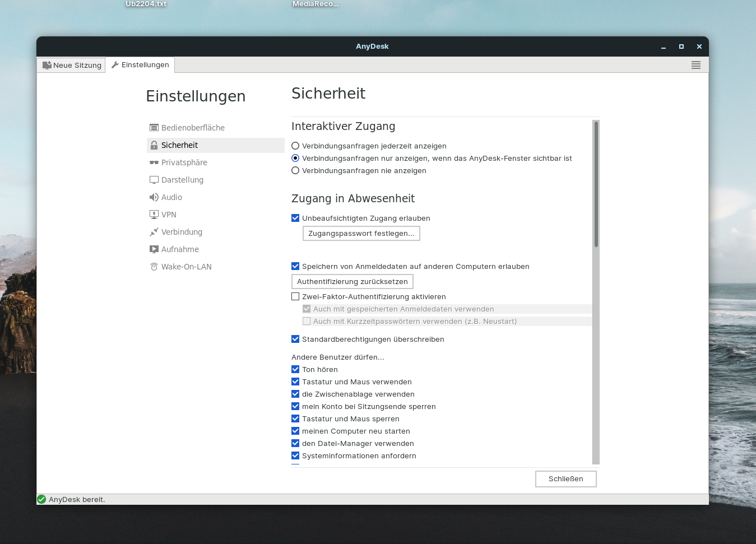Click the vertical scrollbar thumb of settings
This screenshot has width=756, height=544.
pyautogui.click(x=596, y=184)
